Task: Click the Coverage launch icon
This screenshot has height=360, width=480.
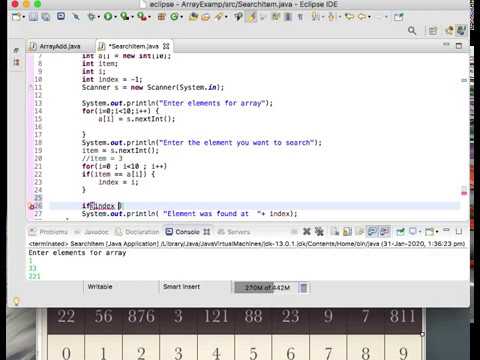Action: (x=124, y=16)
